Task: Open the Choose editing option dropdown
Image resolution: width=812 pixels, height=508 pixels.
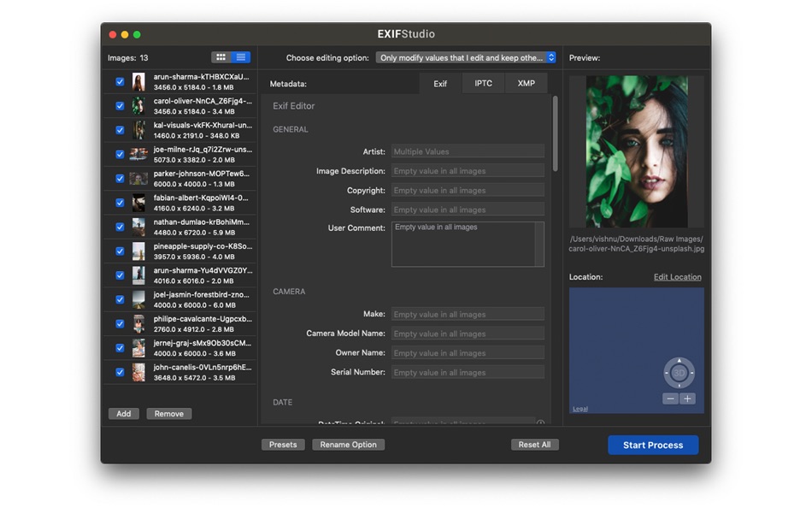Action: pos(466,57)
